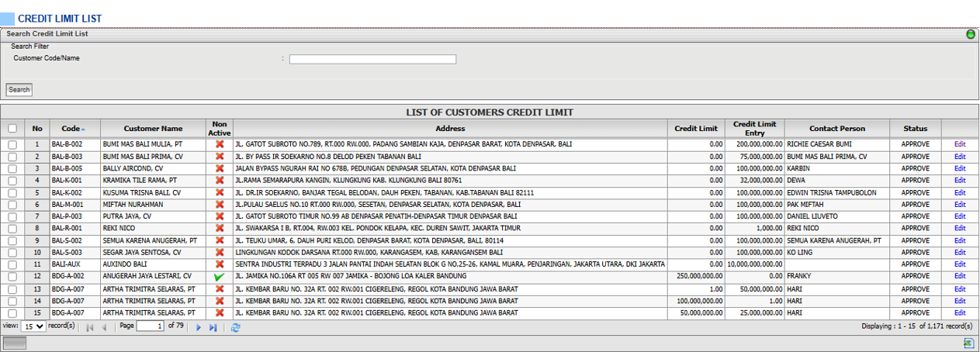This screenshot has width=980, height=352.
Task: Click the entry value '32,000,000.00'
Action: click(760, 181)
